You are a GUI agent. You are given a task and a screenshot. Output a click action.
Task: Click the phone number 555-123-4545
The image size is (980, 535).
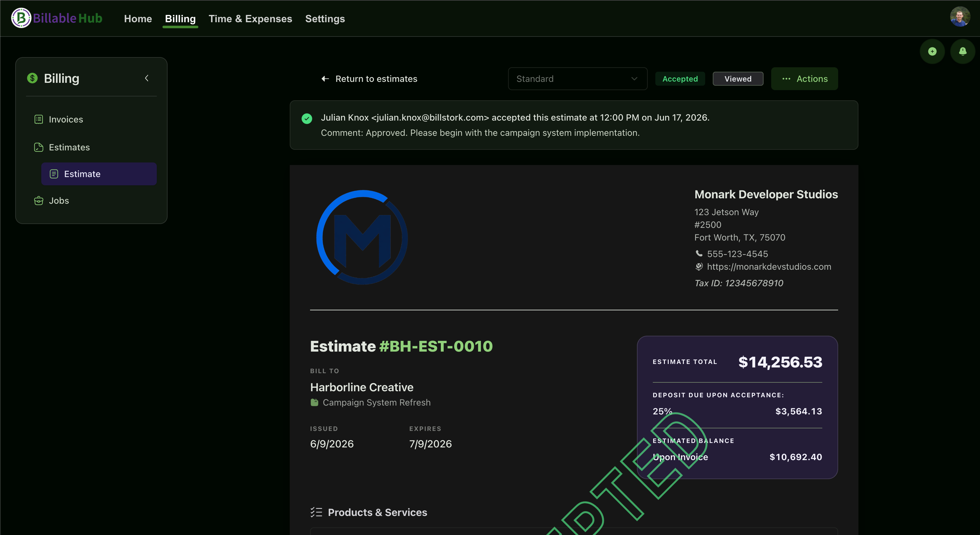point(737,254)
